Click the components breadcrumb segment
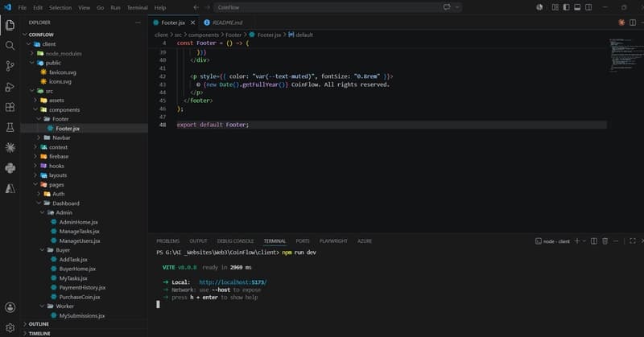Image resolution: width=644 pixels, height=337 pixels. [x=204, y=35]
